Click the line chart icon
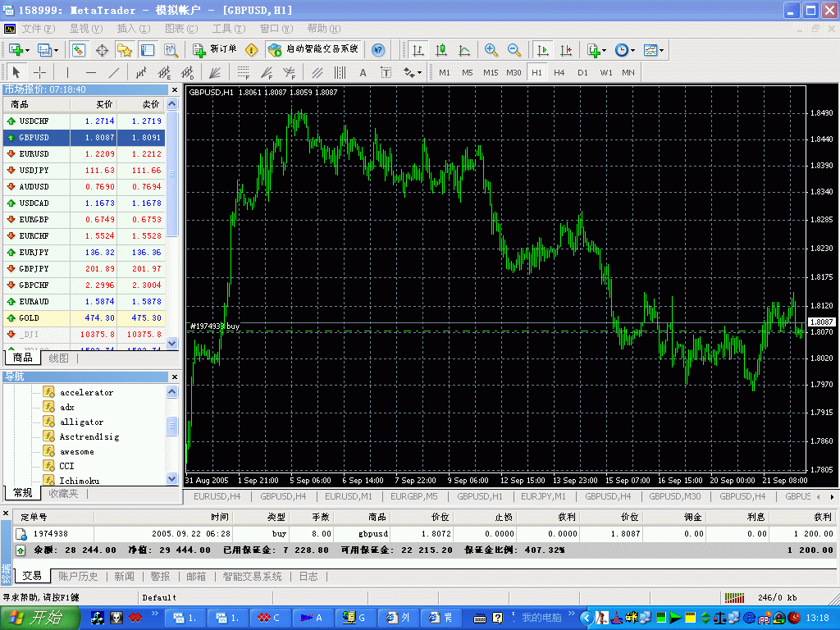840x630 pixels. click(x=464, y=50)
